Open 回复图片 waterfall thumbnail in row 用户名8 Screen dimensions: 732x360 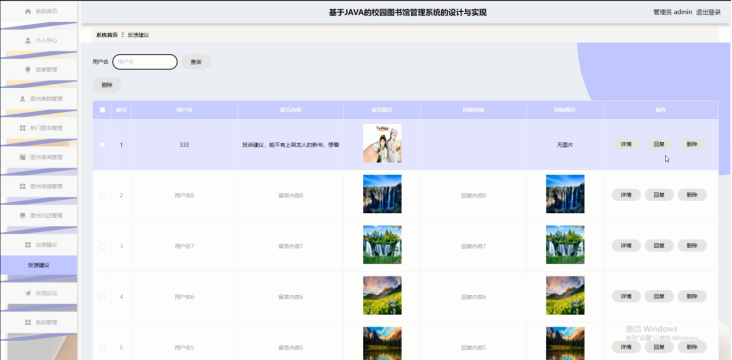pyautogui.click(x=565, y=194)
